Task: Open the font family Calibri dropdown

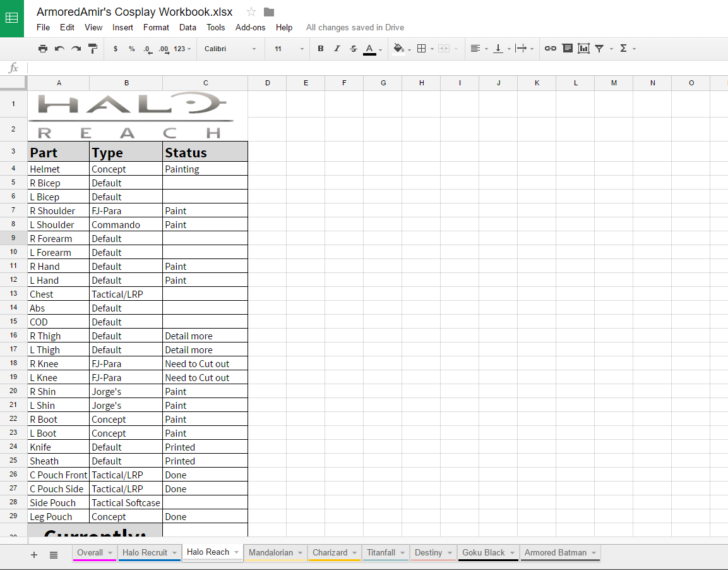Action: (230, 49)
